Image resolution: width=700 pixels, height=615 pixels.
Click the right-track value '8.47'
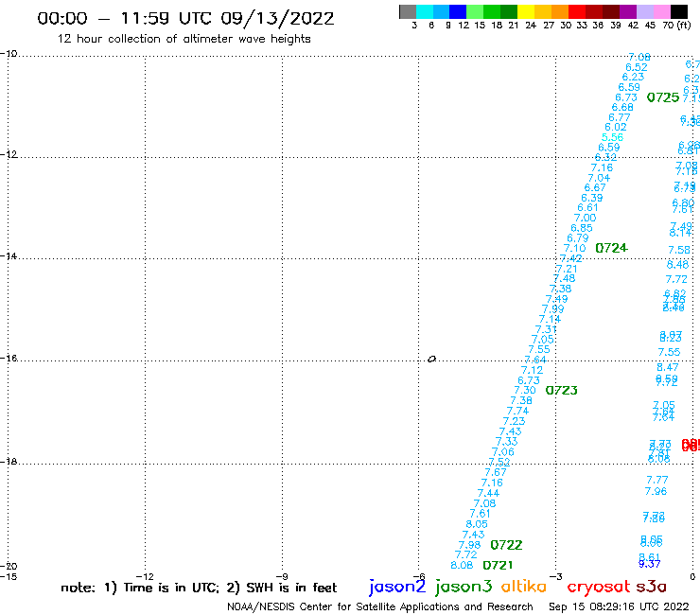click(x=668, y=367)
